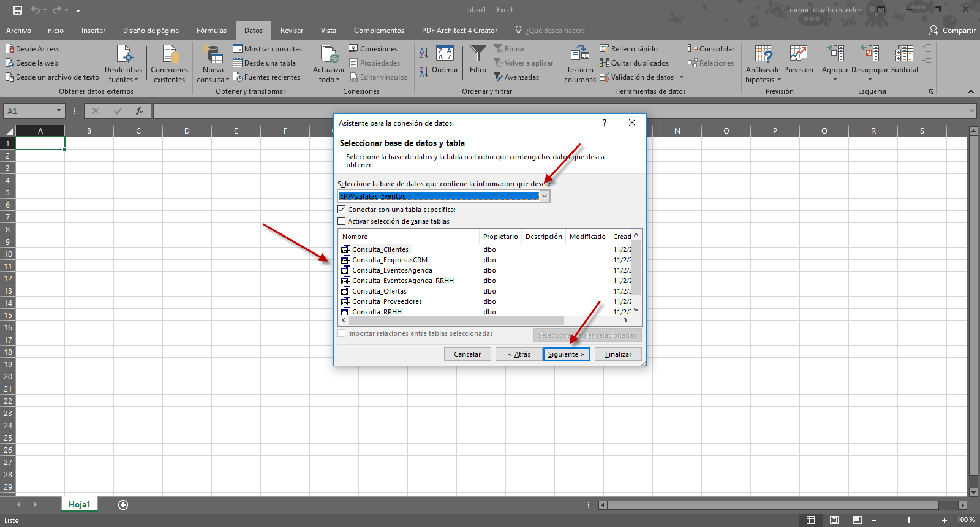Open Nueva consulta dropdown

pyautogui.click(x=213, y=64)
